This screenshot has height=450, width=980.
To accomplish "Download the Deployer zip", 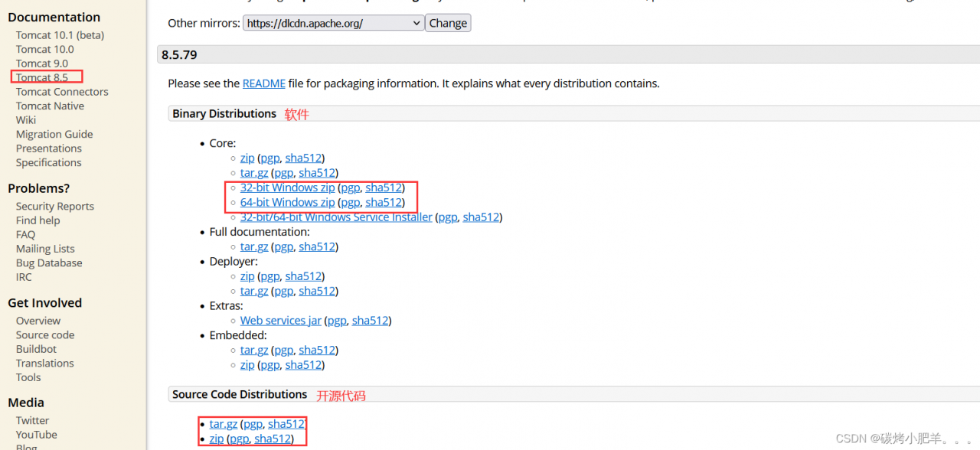I will coord(247,276).
